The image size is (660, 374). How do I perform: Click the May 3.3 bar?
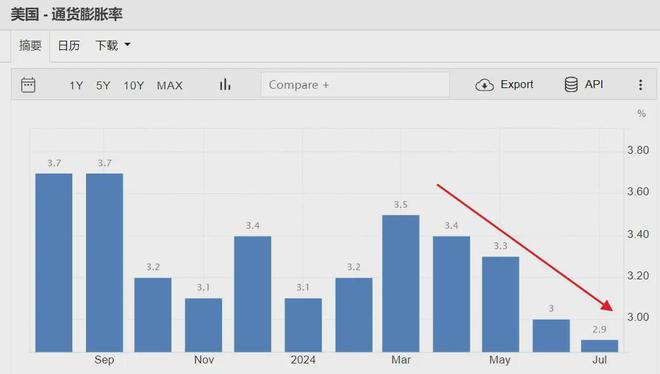tap(500, 304)
